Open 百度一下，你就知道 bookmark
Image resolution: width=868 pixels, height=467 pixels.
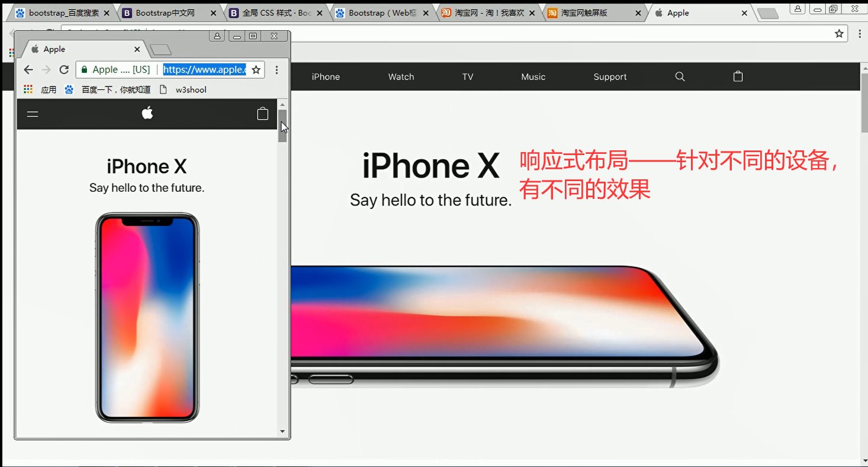pyautogui.click(x=107, y=89)
